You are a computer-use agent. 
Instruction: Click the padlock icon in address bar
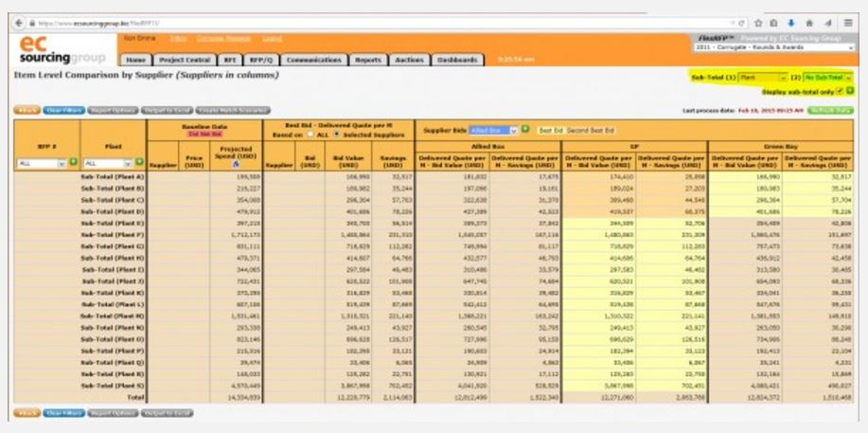coord(32,24)
